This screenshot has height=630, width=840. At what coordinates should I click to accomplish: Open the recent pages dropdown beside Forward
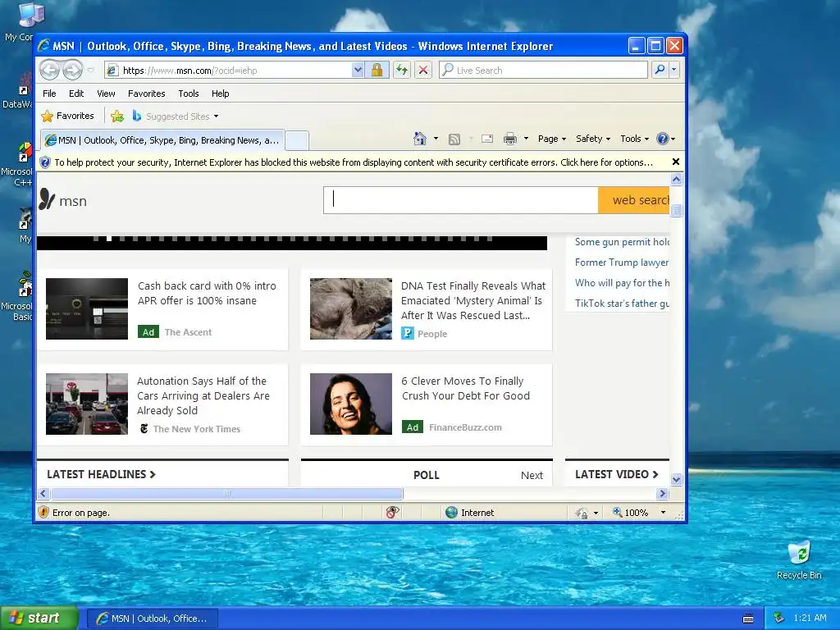(x=90, y=71)
